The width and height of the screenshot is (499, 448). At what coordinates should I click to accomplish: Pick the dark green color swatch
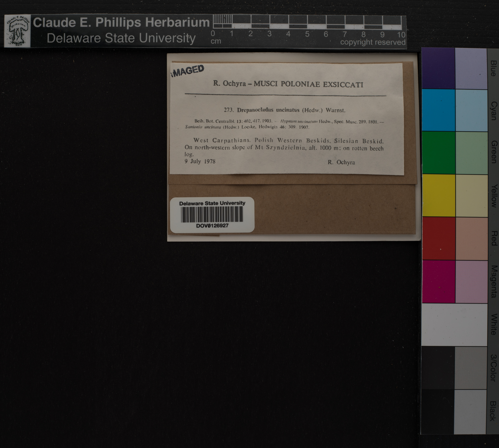(x=438, y=153)
